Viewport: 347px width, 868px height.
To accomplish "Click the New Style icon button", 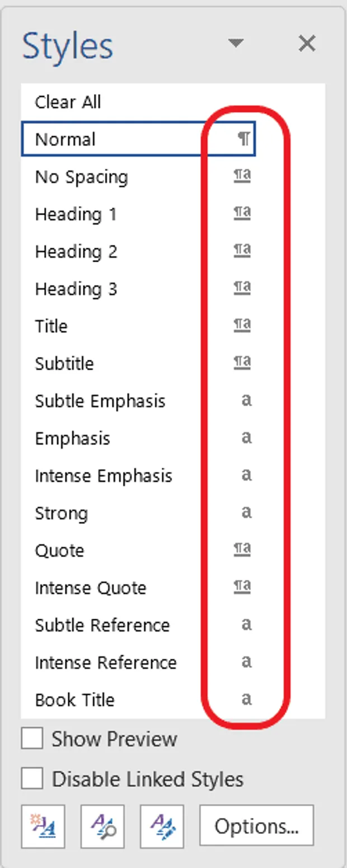I will pos(43,827).
